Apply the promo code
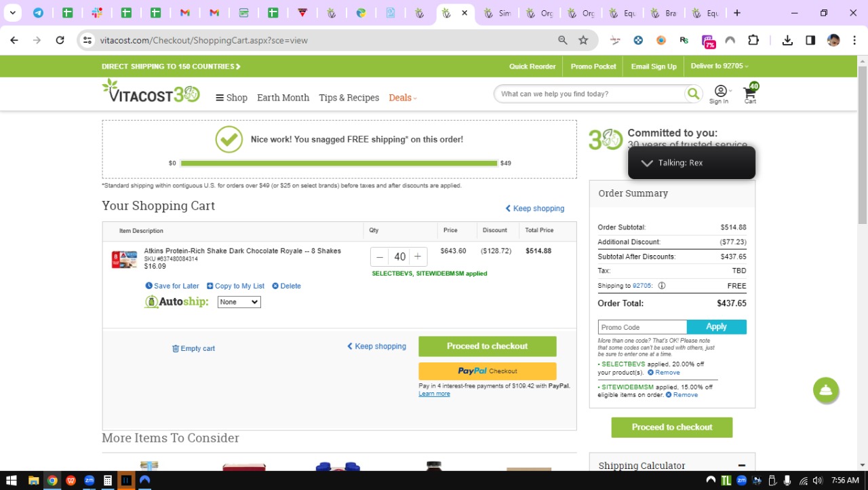Screen dimensions: 868x490 [x=717, y=327]
